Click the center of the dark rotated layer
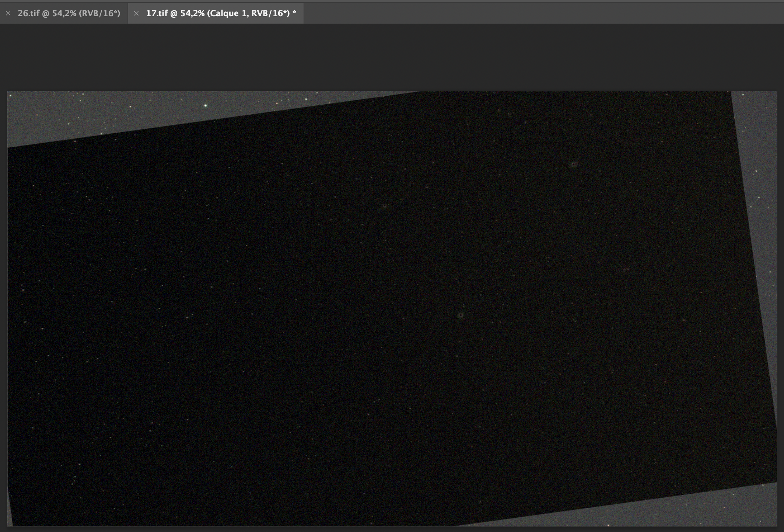This screenshot has height=532, width=784. tap(391, 309)
